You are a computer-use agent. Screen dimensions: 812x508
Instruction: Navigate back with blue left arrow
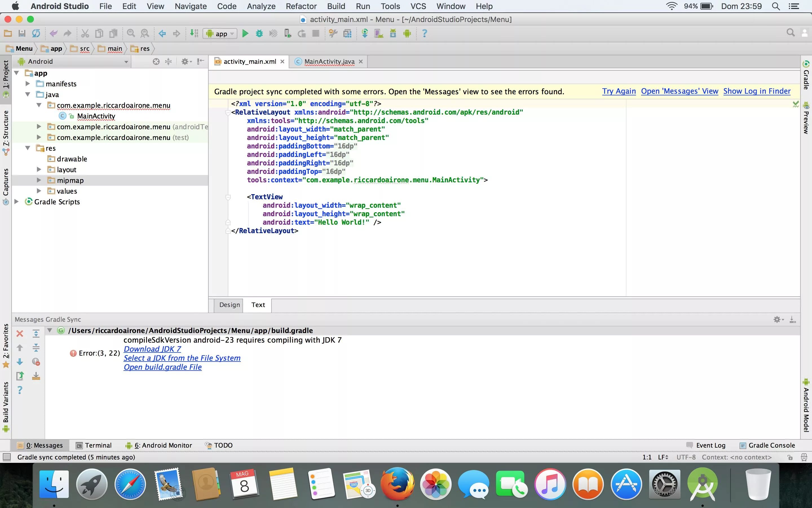tap(162, 33)
